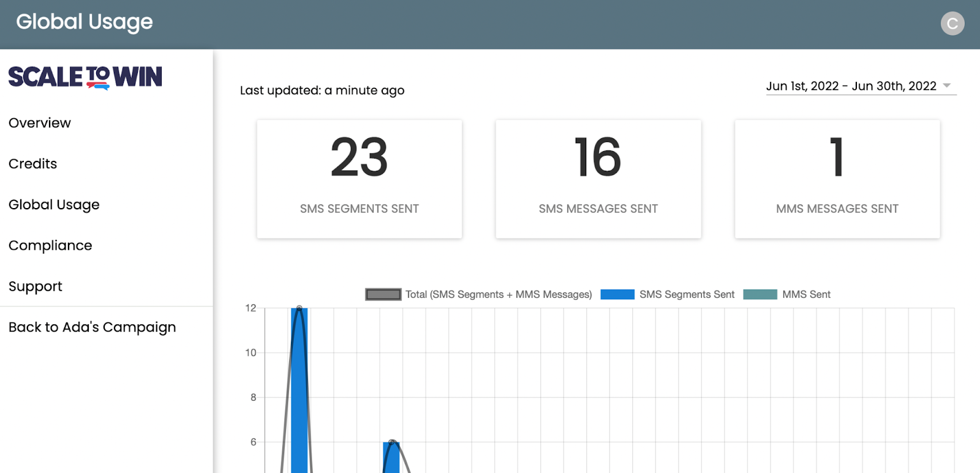Return via Back to Ada's Campaign
This screenshot has width=980, height=473.
92,327
